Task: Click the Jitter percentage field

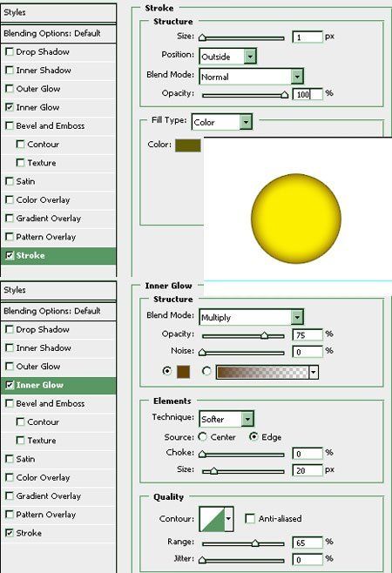Action: pos(308,559)
